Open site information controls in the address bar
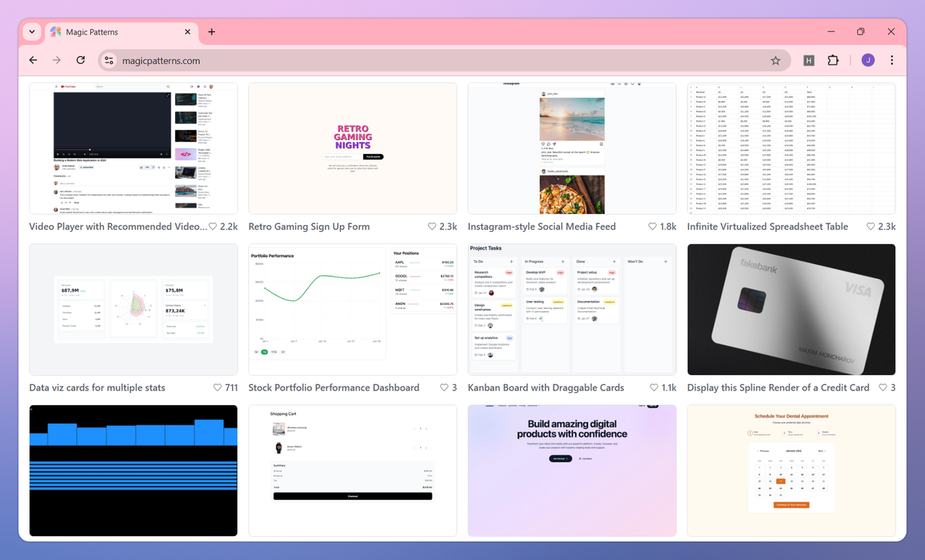 click(108, 59)
